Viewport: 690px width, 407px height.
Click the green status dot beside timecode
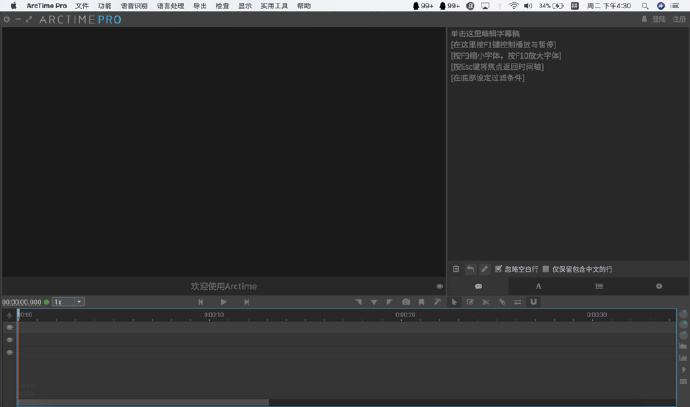click(x=47, y=302)
